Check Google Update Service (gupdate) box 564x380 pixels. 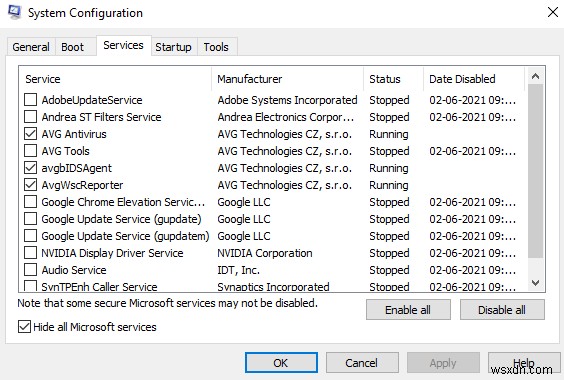click(30, 219)
